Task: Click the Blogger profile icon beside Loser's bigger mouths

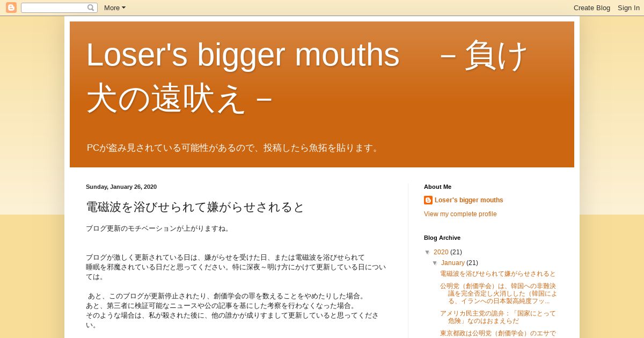Action: [428, 200]
